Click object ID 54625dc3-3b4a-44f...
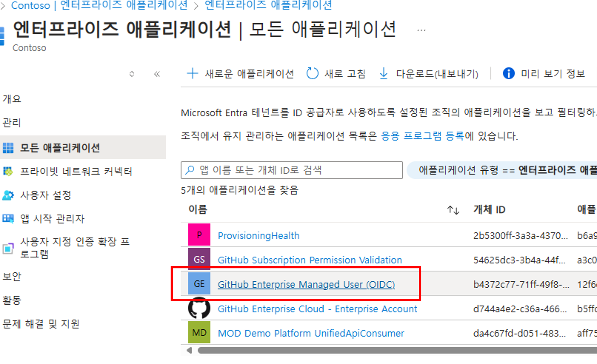Image resolution: width=597 pixels, height=364 pixels. [519, 260]
